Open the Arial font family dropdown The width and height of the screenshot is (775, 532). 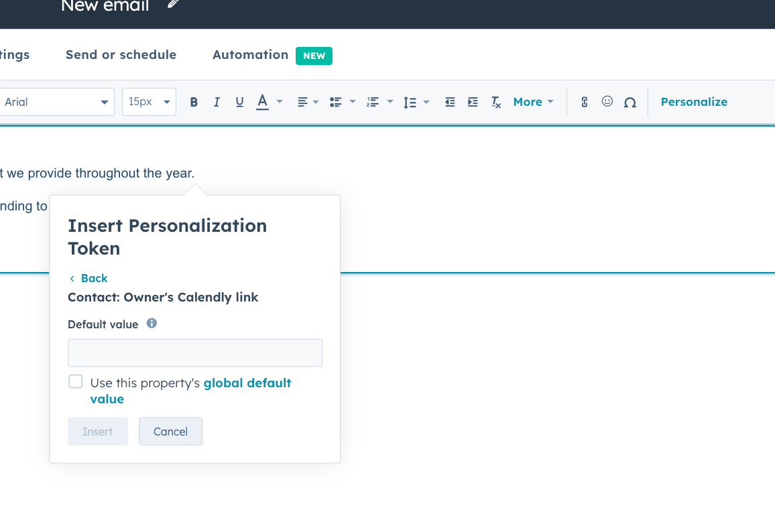(56, 102)
